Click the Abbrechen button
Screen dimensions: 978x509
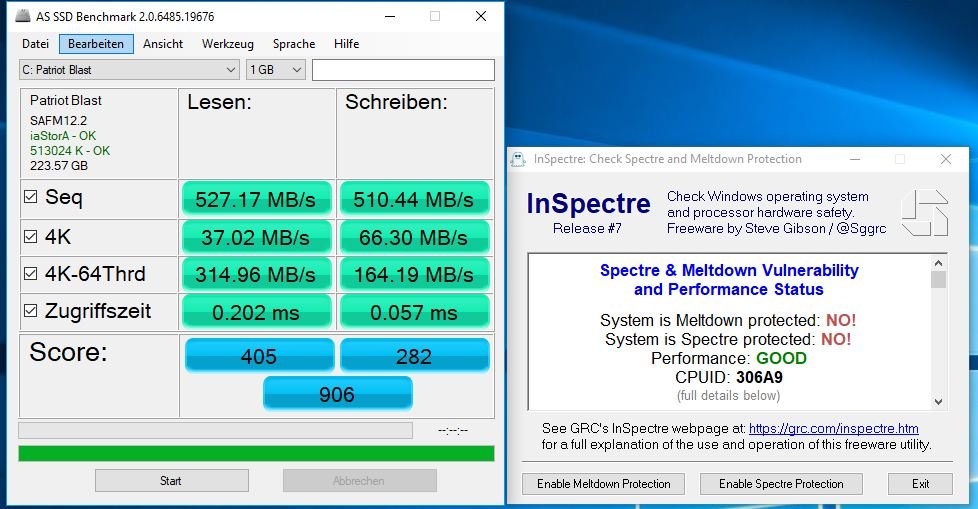coord(359,481)
